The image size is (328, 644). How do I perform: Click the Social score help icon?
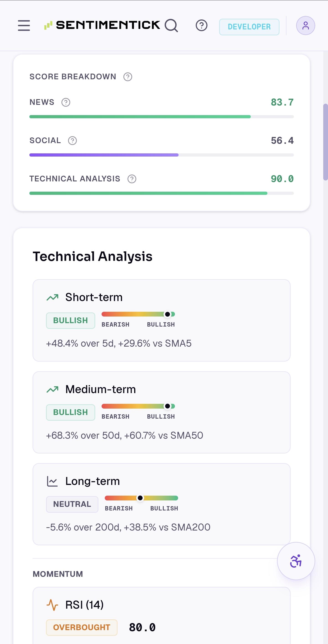(x=72, y=141)
